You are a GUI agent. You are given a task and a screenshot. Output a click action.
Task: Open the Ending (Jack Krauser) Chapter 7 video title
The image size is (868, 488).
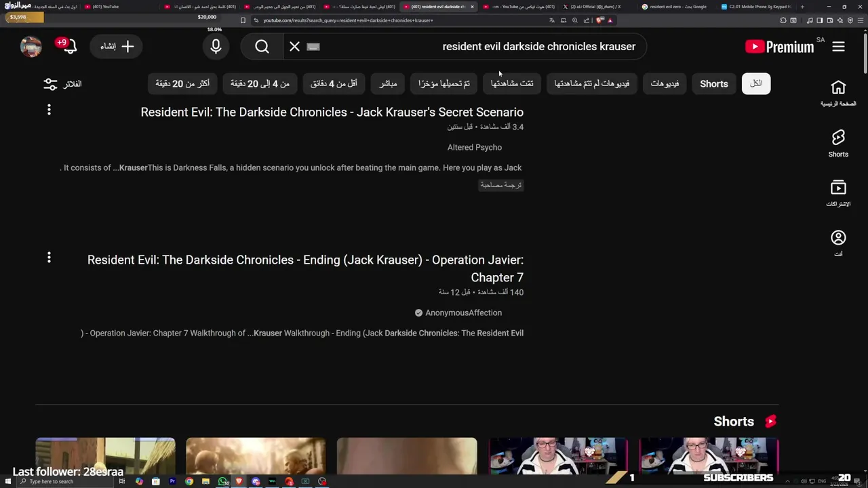click(305, 268)
